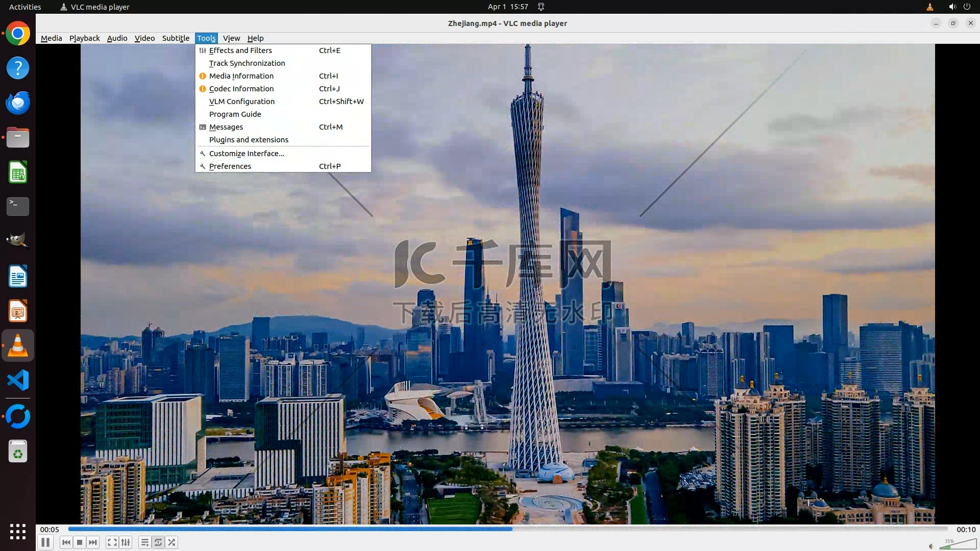Pause the video playback
980x551 pixels.
[45, 542]
